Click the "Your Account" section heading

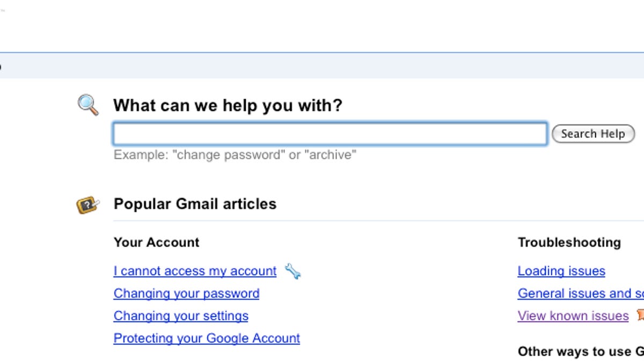(x=156, y=242)
